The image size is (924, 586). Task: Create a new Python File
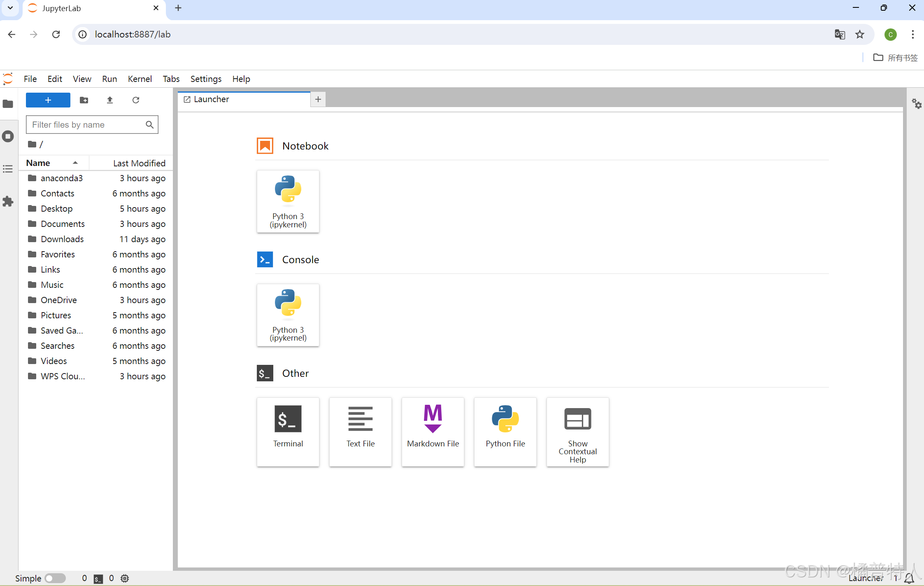tap(505, 432)
